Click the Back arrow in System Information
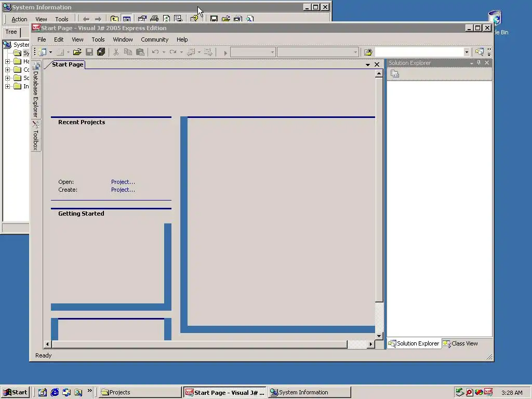 (86, 19)
